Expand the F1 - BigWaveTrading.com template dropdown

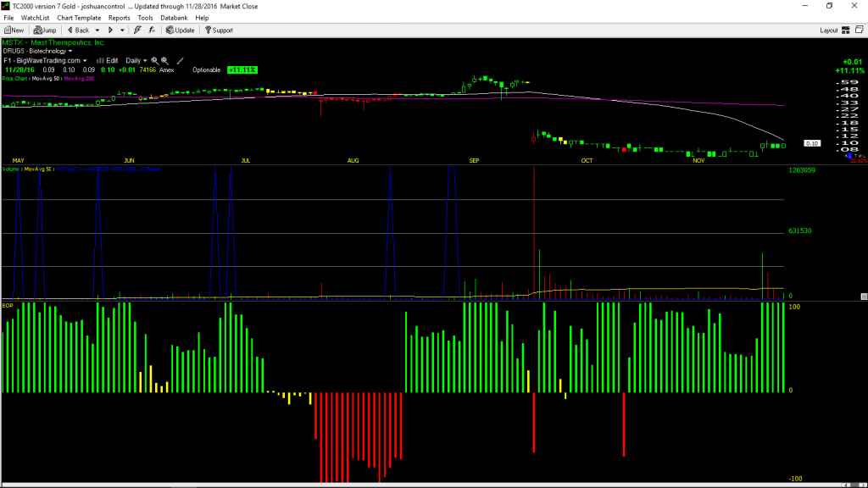pyautogui.click(x=46, y=60)
